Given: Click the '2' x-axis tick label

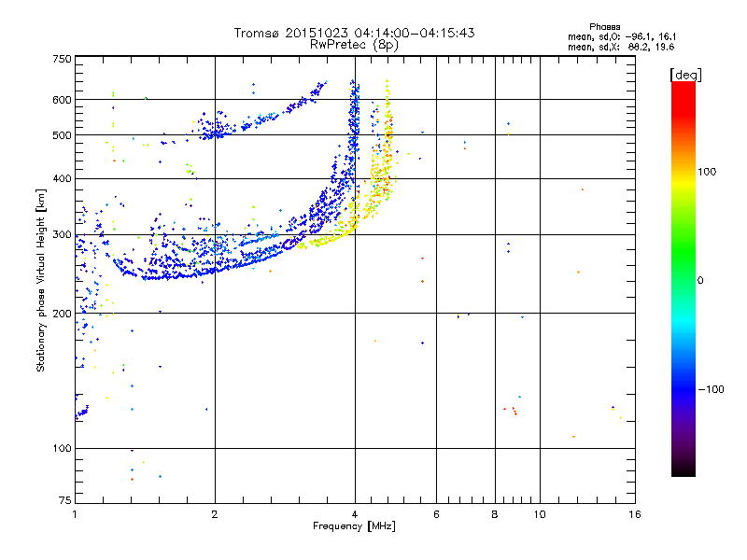Looking at the screenshot, I should coord(215,514).
